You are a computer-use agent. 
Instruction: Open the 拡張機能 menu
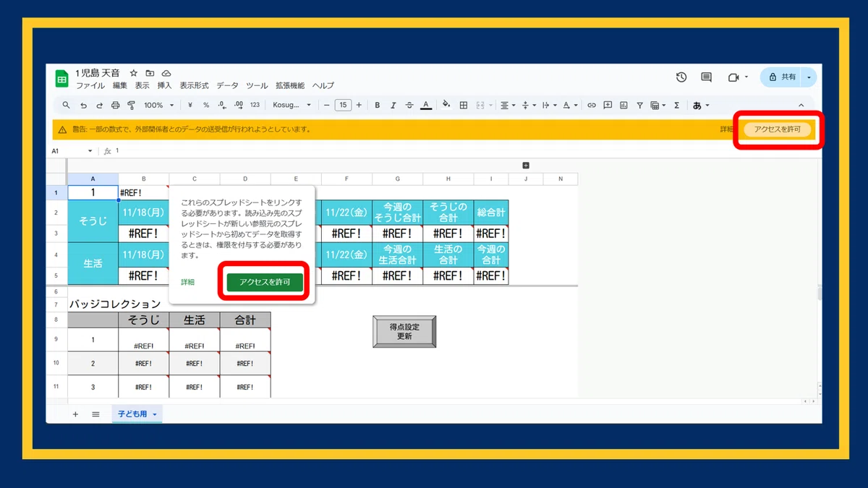(x=290, y=85)
